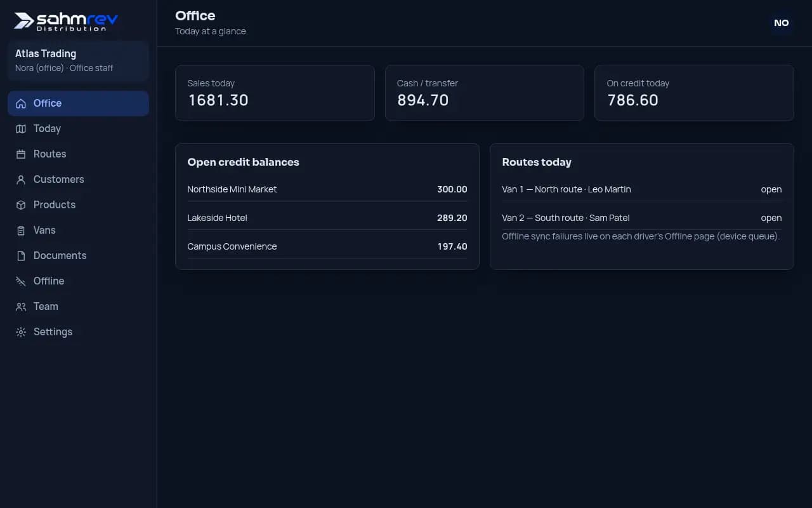Open the Cash / transfer 894.70 card
The height and width of the screenshot is (508, 812).
tap(485, 93)
